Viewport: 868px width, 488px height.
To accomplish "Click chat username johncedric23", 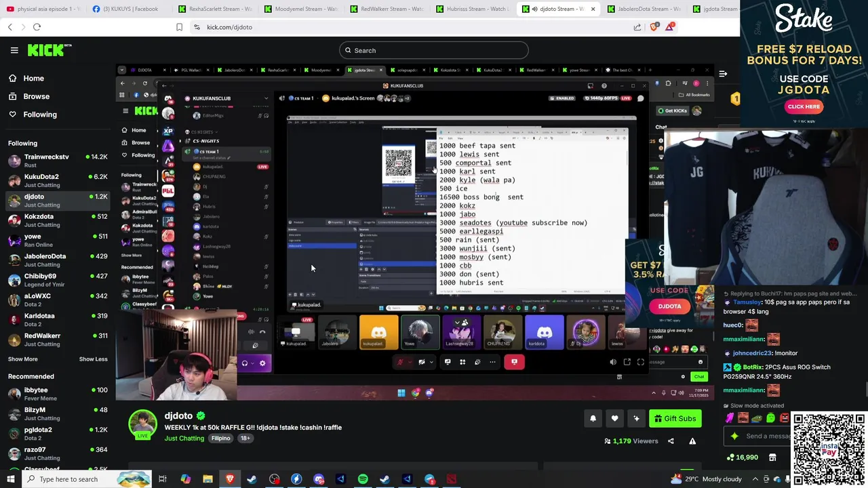I will pyautogui.click(x=751, y=353).
